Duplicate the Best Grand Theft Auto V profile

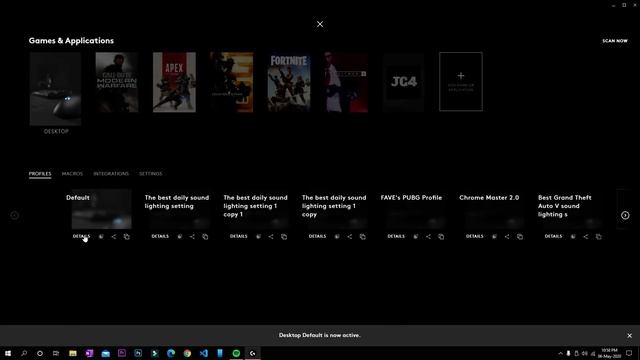point(598,236)
